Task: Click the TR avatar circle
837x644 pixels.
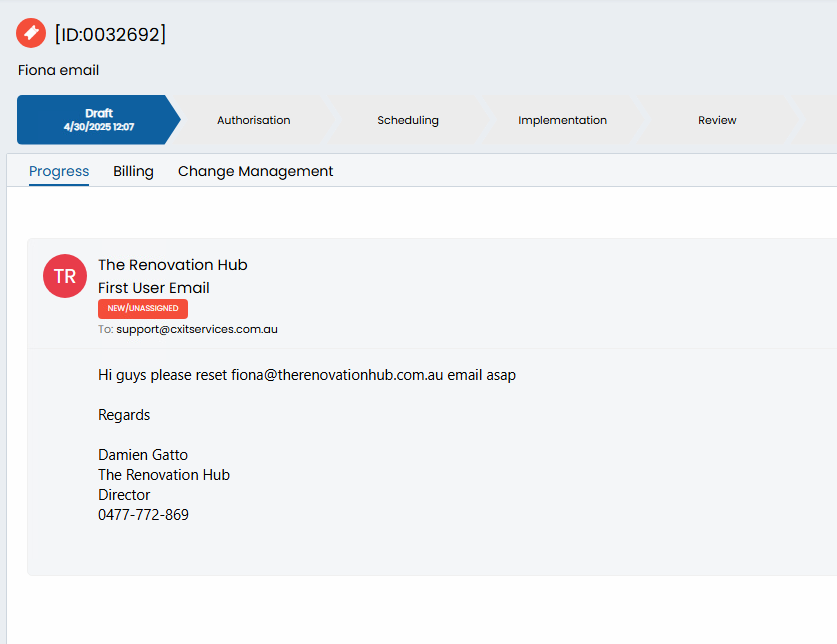Action: pyautogui.click(x=65, y=276)
